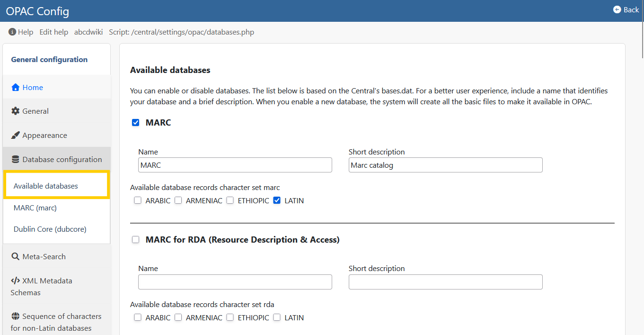Image resolution: width=644 pixels, height=335 pixels.
Task: Check ARABIC character set for marc records
Action: (137, 200)
